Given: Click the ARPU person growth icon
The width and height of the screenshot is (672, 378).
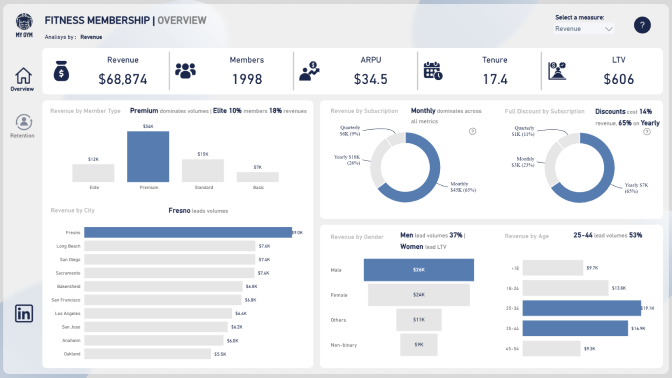Looking at the screenshot, I should coord(309,71).
